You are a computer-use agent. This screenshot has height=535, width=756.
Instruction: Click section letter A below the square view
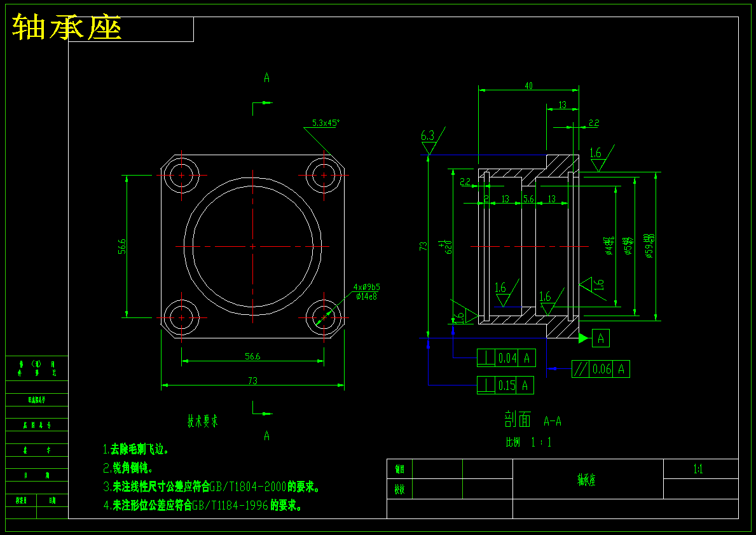(x=266, y=436)
